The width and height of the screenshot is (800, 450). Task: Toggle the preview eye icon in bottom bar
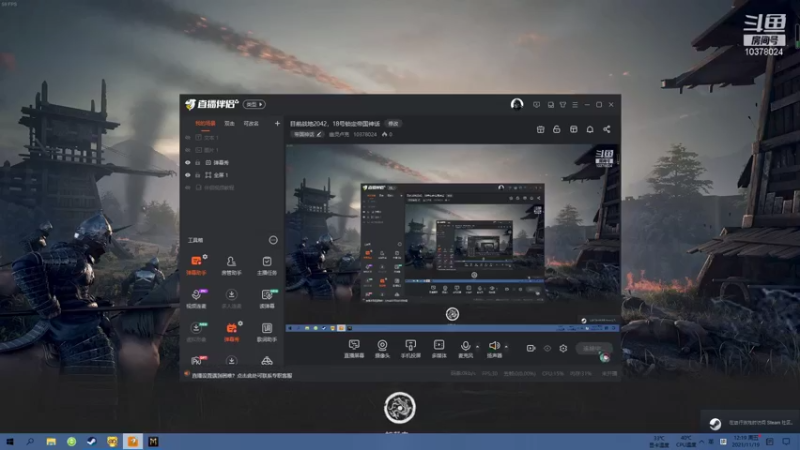pyautogui.click(x=547, y=348)
